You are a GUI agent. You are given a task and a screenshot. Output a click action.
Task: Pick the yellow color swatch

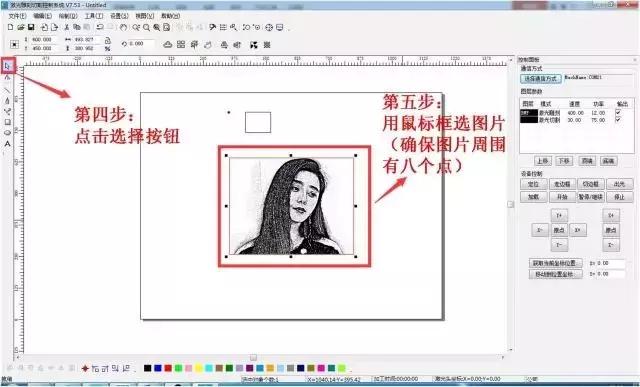(x=198, y=368)
